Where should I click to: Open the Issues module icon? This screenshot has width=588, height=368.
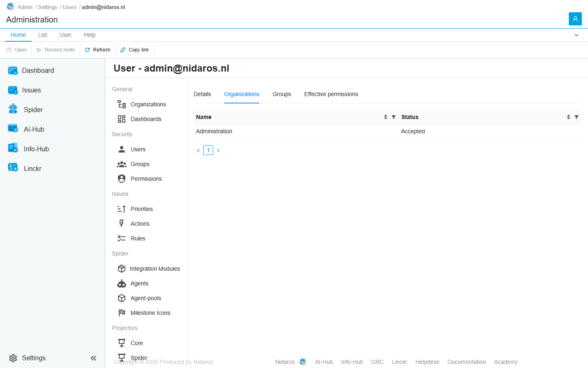(13, 90)
